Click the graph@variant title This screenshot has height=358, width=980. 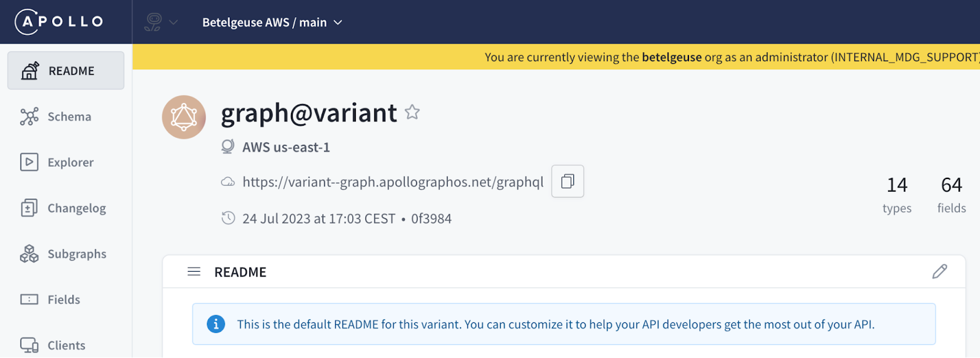309,113
